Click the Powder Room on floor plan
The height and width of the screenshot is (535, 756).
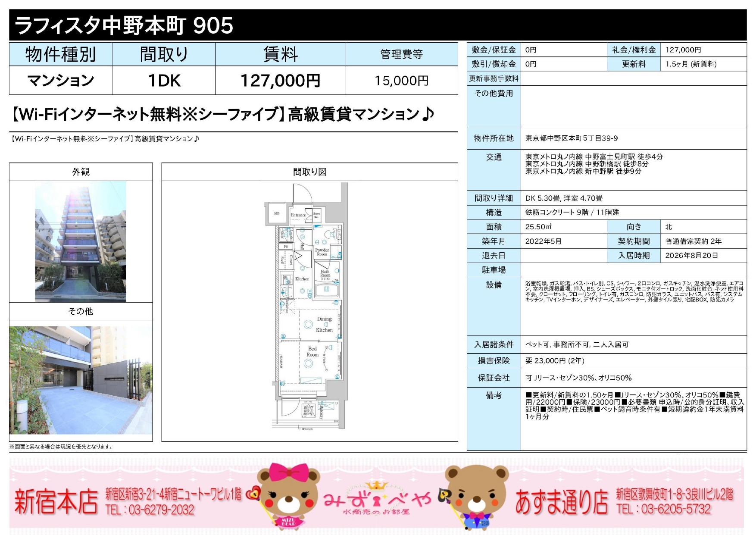click(x=322, y=252)
